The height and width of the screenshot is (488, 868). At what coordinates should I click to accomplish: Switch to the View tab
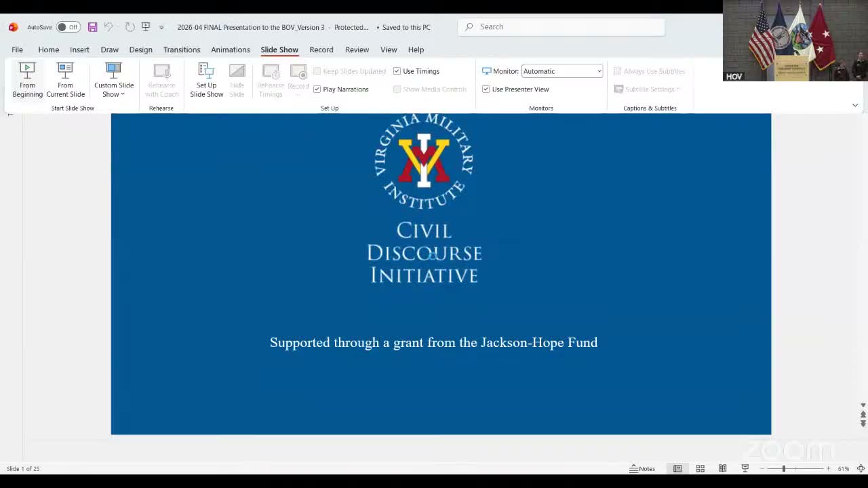(x=389, y=49)
